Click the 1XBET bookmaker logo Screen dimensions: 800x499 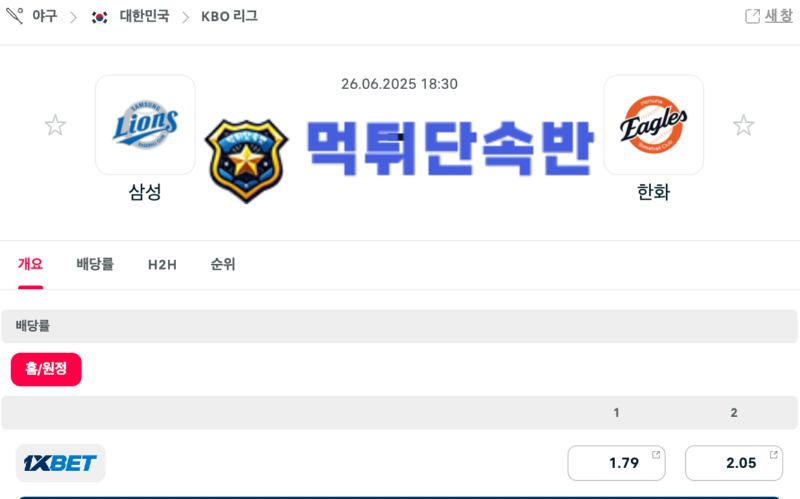click(60, 463)
